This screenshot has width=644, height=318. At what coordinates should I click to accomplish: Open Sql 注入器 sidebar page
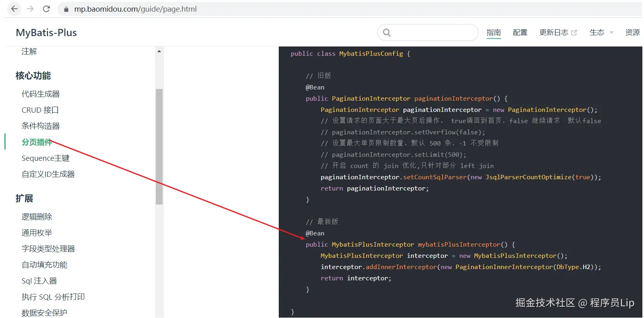pyautogui.click(x=39, y=281)
